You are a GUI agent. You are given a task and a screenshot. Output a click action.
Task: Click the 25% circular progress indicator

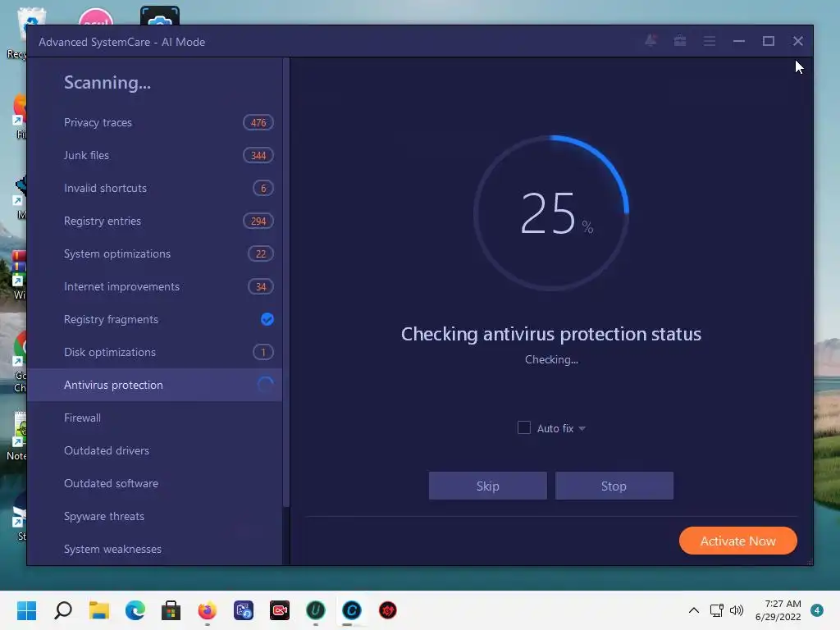point(551,213)
